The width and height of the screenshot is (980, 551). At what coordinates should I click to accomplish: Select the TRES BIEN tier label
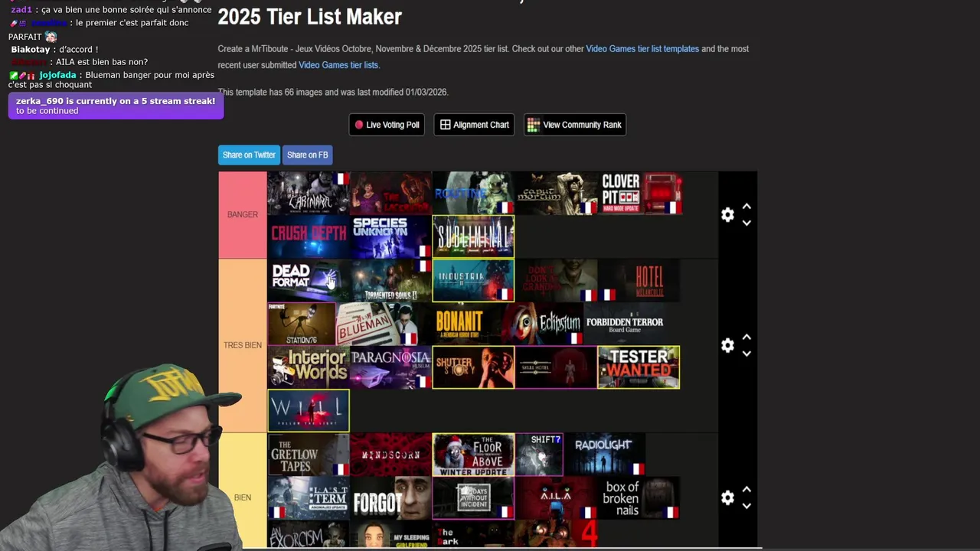point(243,345)
